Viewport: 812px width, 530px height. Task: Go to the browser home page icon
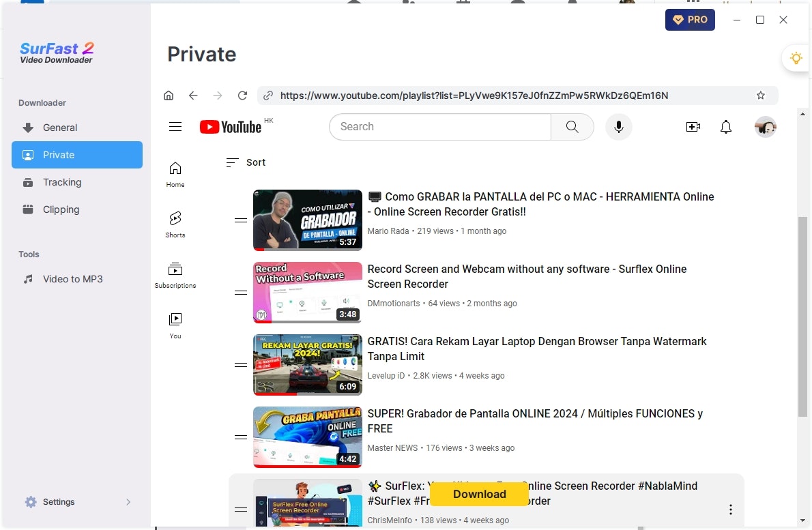(169, 95)
